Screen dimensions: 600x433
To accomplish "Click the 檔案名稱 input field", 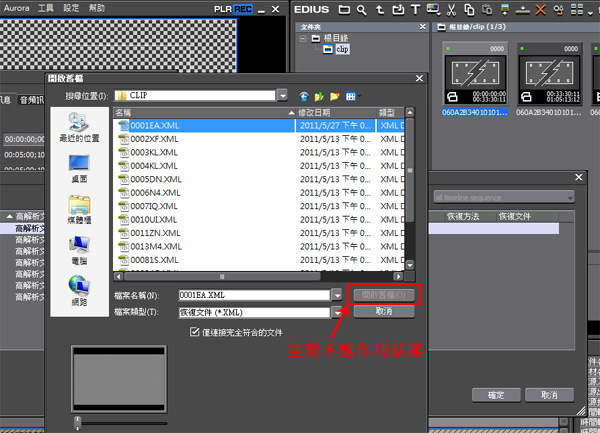I will click(254, 295).
